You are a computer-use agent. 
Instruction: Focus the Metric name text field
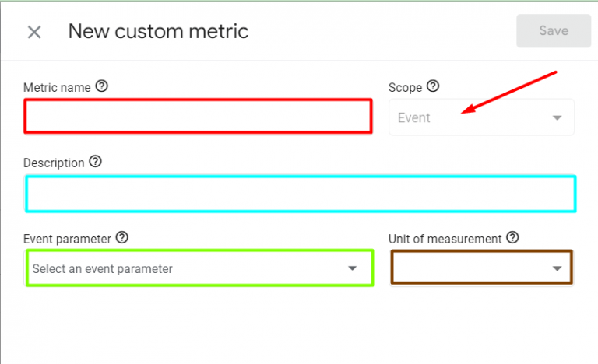coord(198,116)
